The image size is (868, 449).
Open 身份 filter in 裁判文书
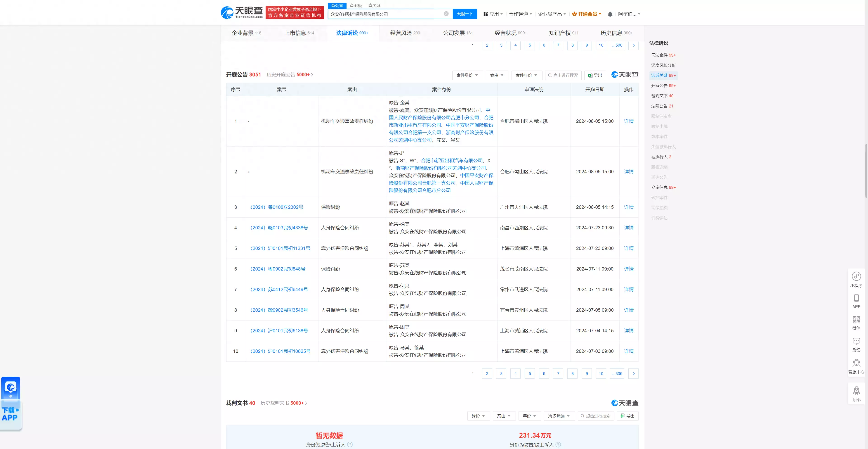479,416
